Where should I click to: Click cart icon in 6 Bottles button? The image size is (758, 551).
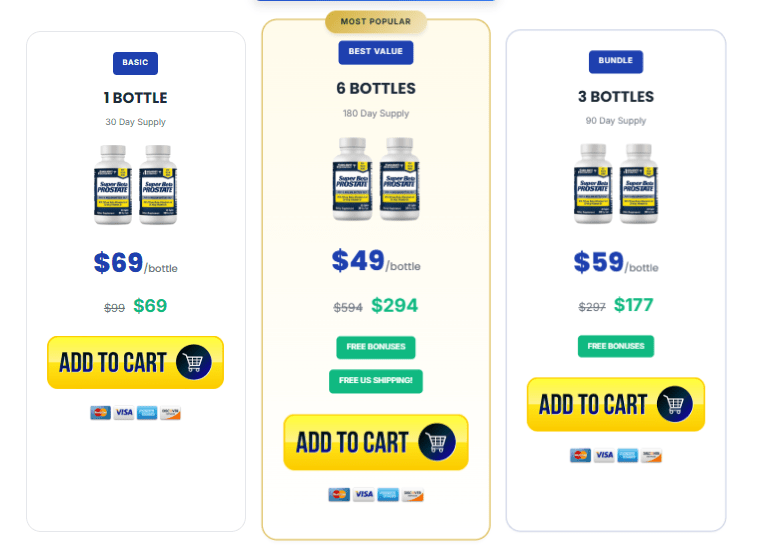(x=437, y=442)
